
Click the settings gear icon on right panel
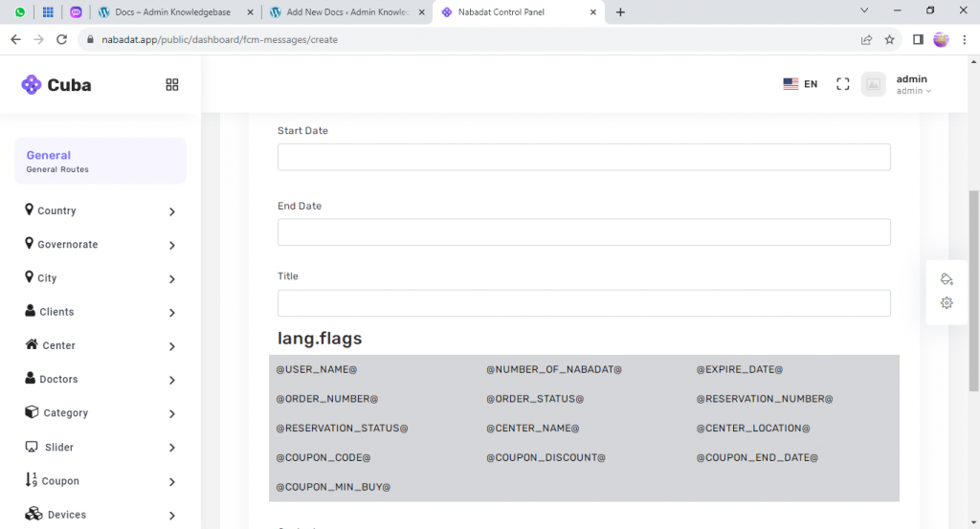pos(947,303)
